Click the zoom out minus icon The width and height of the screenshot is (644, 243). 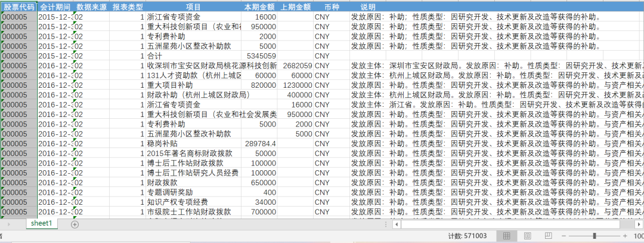[564, 236]
